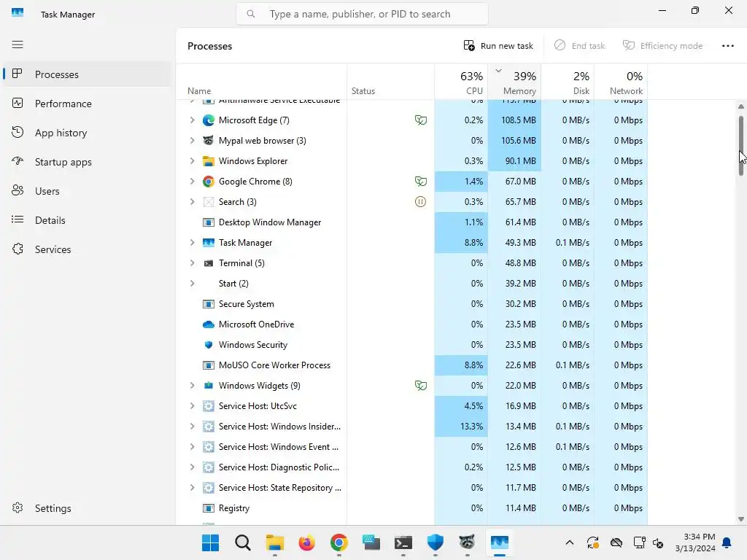
Task: Open Windows Start menu from taskbar
Action: 210,542
